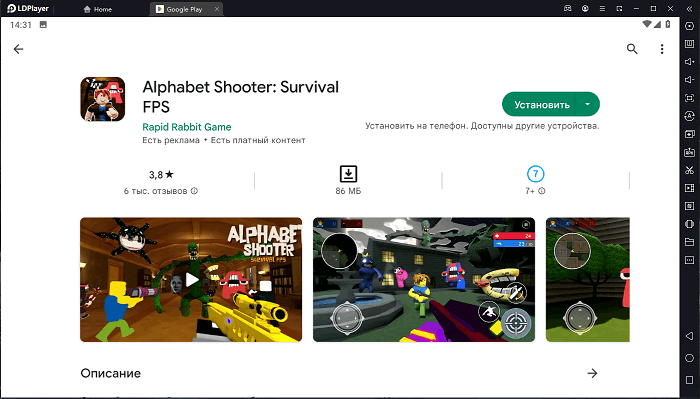
Task: Open the LDPlayer gamepad settings icon
Action: [567, 8]
